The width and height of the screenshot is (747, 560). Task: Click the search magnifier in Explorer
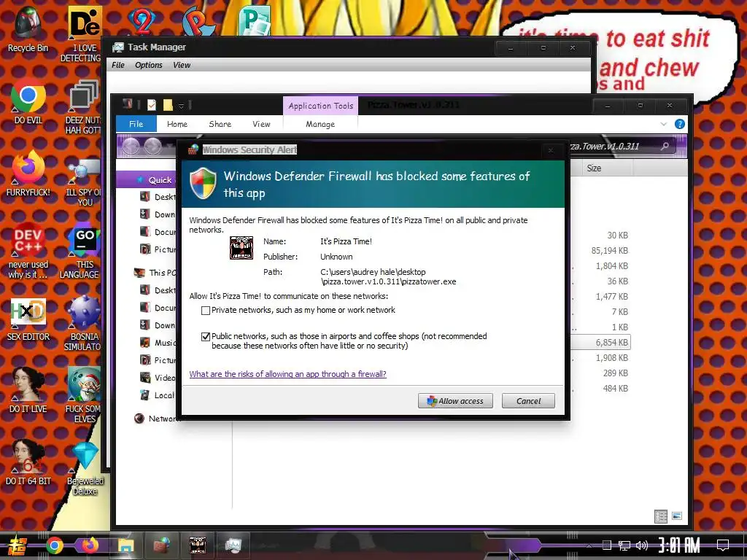[x=665, y=146]
